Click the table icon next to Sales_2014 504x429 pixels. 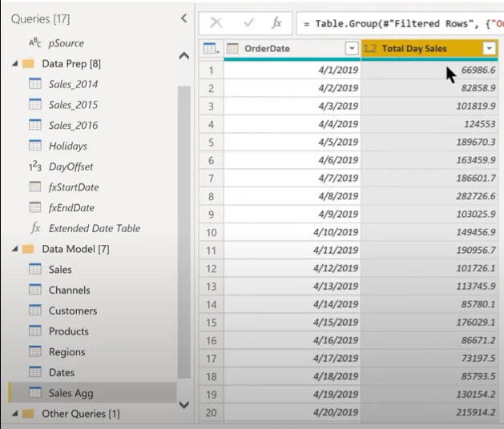click(x=35, y=84)
